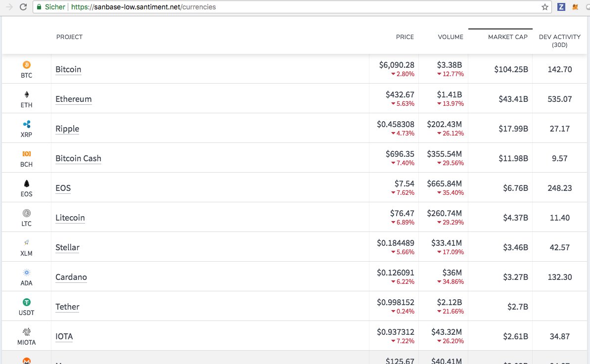The image size is (590, 364).
Task: Click Bitcoin market cap $104.25B
Action: click(511, 69)
